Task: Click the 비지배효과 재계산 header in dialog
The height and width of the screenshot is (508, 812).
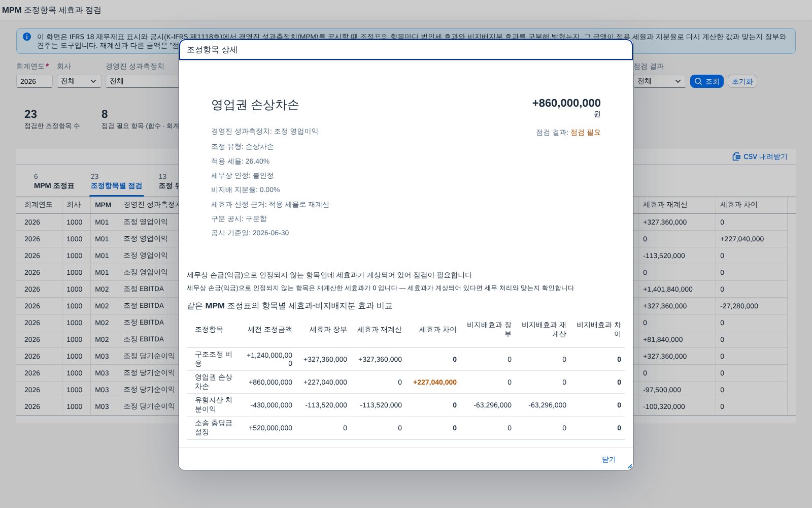Action: (x=544, y=329)
